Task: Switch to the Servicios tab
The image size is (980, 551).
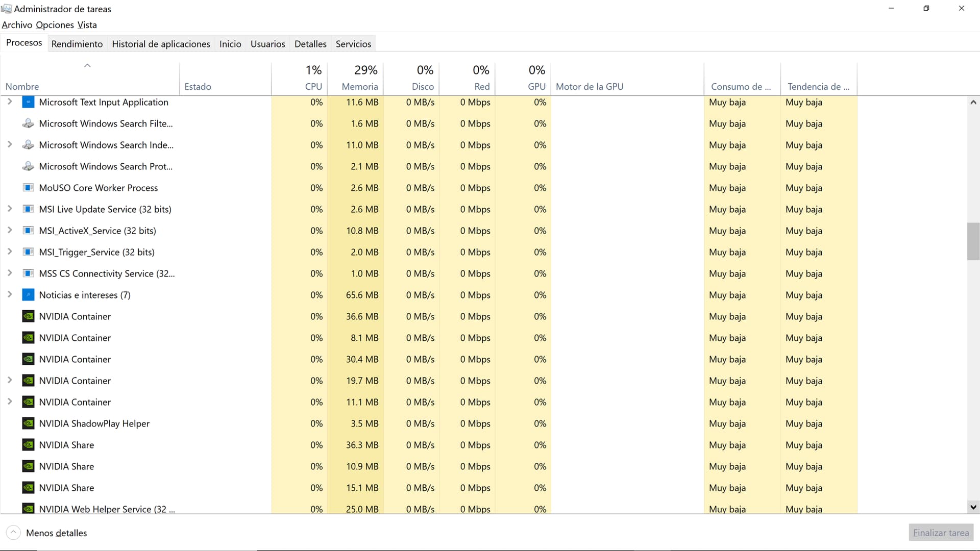Action: coord(353,44)
